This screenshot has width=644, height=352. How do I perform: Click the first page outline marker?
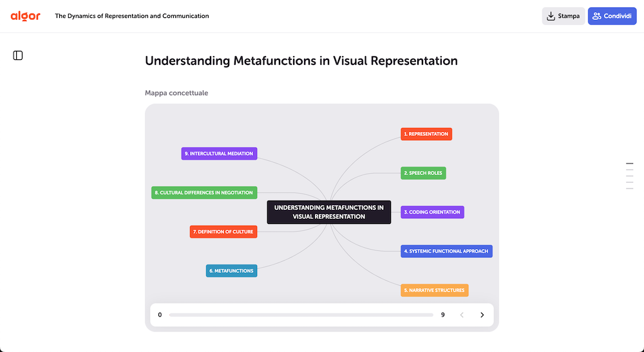(x=630, y=163)
